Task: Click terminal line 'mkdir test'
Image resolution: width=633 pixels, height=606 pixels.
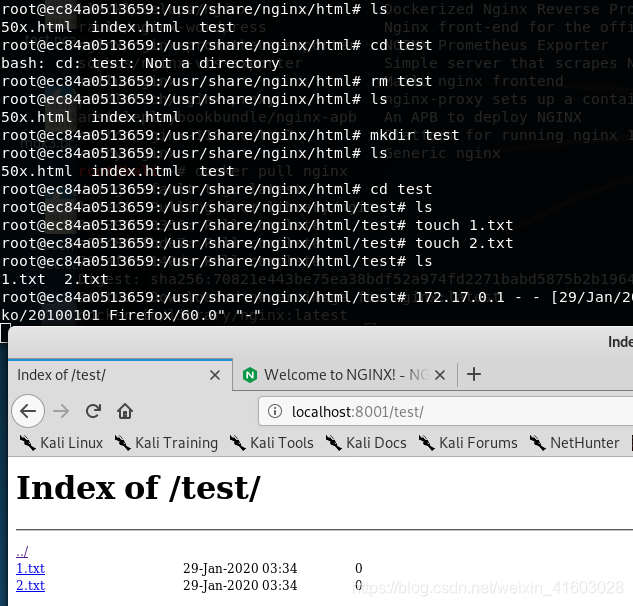Action: point(415,135)
